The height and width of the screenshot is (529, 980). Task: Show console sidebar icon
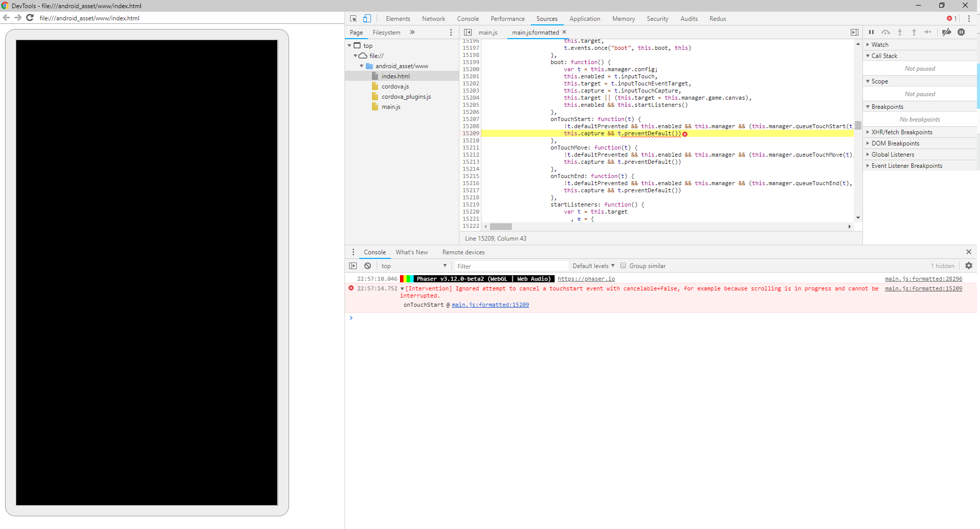353,266
